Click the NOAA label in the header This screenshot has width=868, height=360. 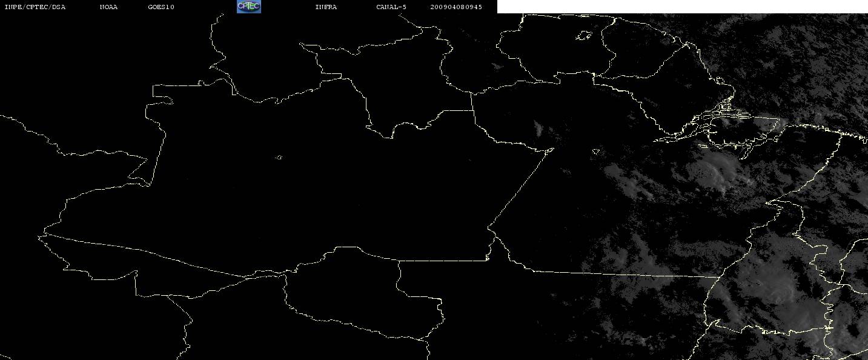108,7
